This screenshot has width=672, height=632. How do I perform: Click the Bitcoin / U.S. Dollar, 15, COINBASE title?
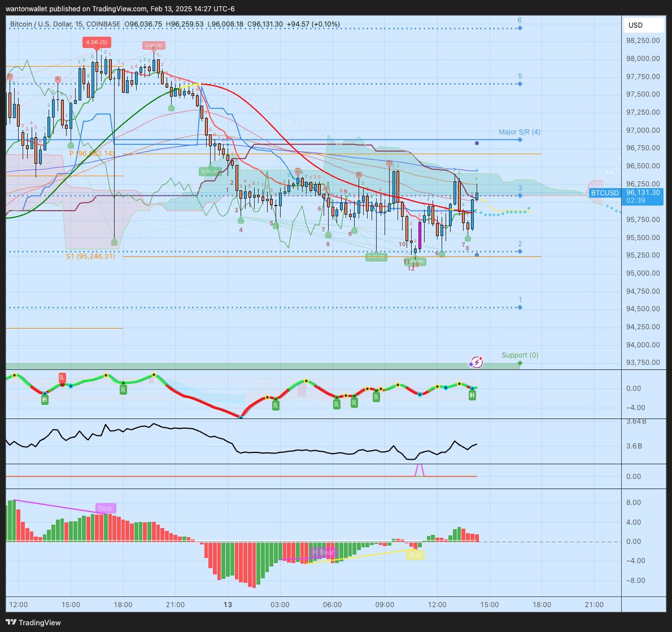point(65,24)
